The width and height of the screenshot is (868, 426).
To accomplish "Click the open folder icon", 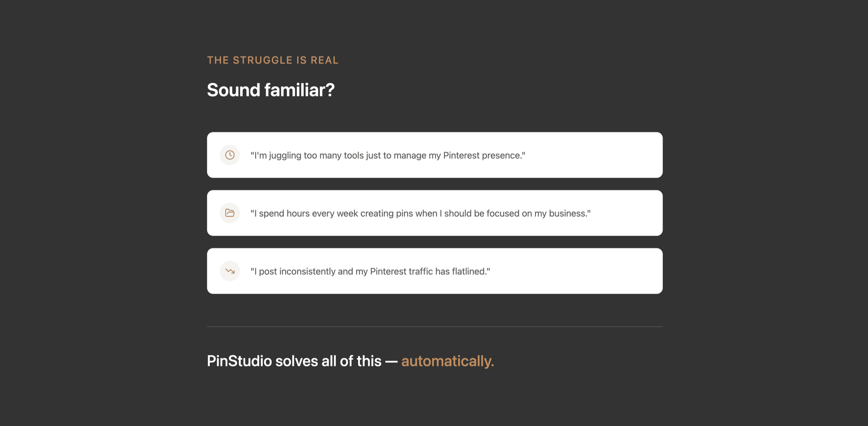I will [230, 213].
